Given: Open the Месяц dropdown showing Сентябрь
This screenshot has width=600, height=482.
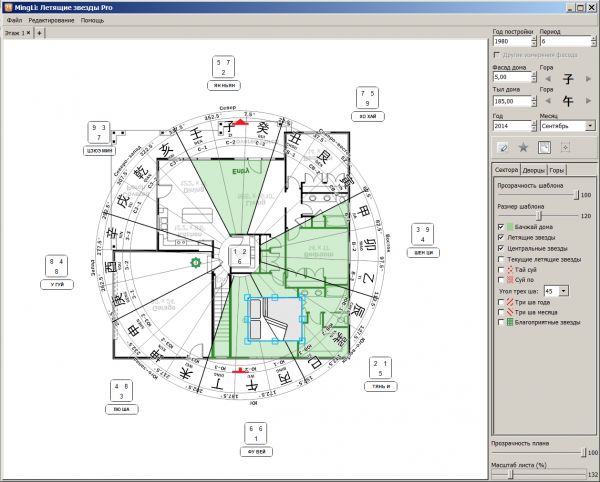Looking at the screenshot, I should (590, 126).
